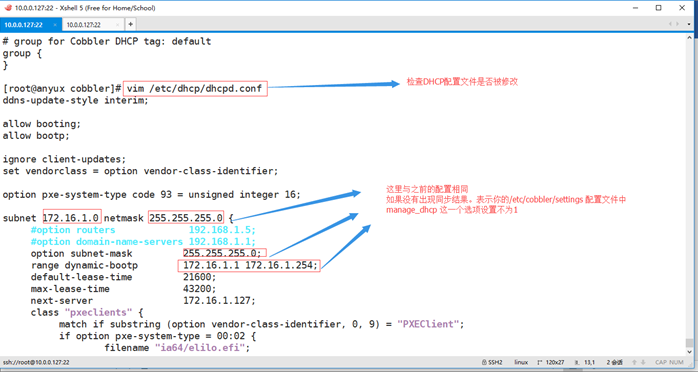
Task: Click the 'set vendorclass = option vendor-class-identifier;' line
Action: (140, 171)
